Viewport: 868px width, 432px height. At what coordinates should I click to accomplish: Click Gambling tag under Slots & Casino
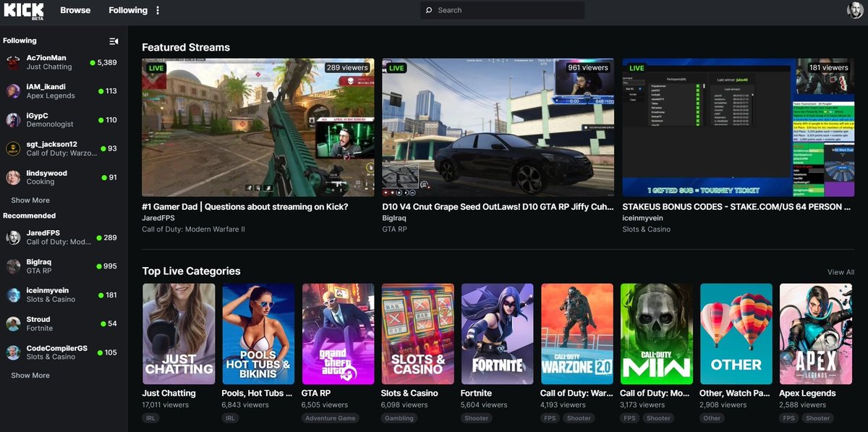pyautogui.click(x=399, y=418)
